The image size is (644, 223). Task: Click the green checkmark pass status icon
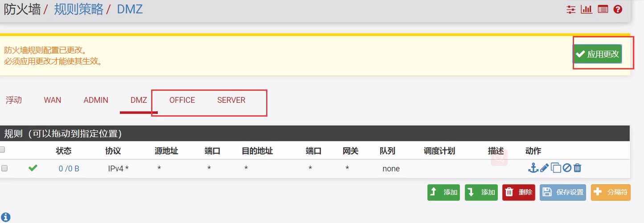[33, 168]
